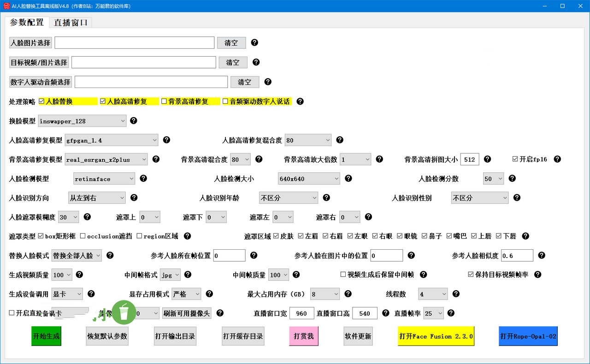Switch to 直播窗口 tab
The image size is (590, 364).
click(x=71, y=23)
